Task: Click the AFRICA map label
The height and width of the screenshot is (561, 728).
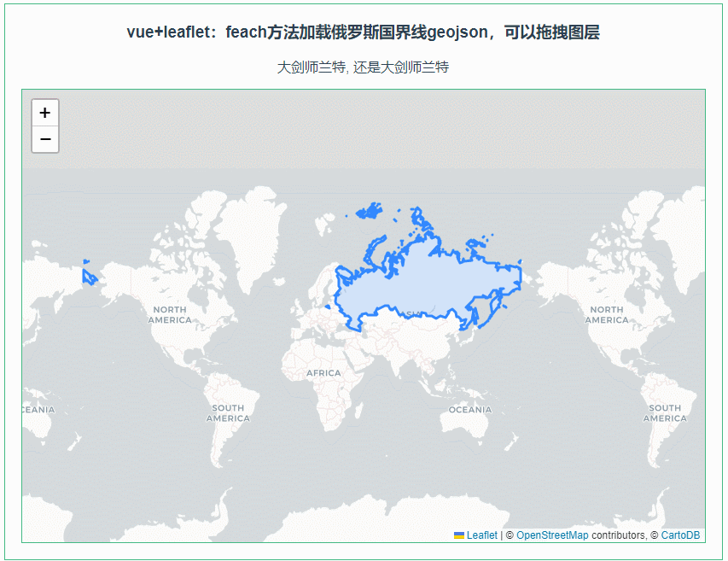Action: click(323, 373)
